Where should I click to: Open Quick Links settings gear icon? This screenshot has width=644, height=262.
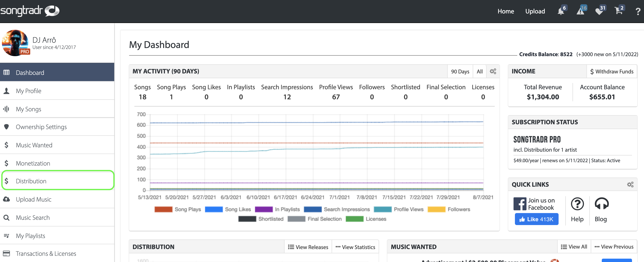630,185
